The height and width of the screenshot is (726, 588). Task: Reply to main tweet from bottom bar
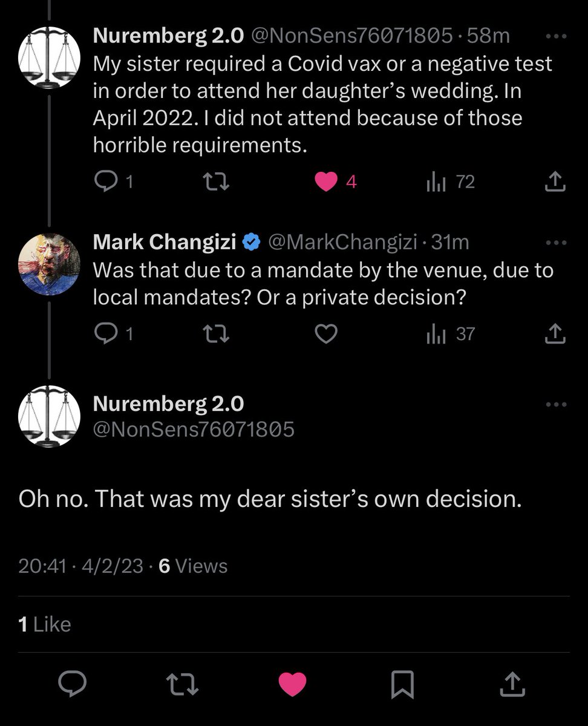73,684
